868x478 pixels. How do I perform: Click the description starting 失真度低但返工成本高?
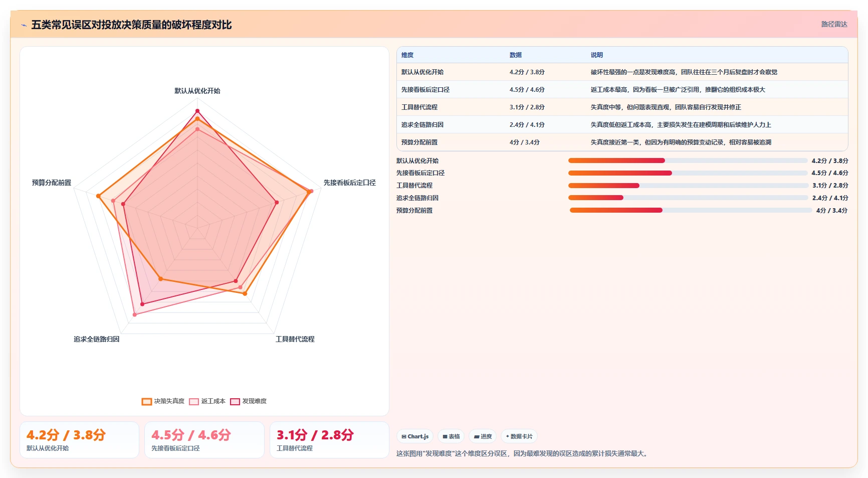[x=681, y=125]
